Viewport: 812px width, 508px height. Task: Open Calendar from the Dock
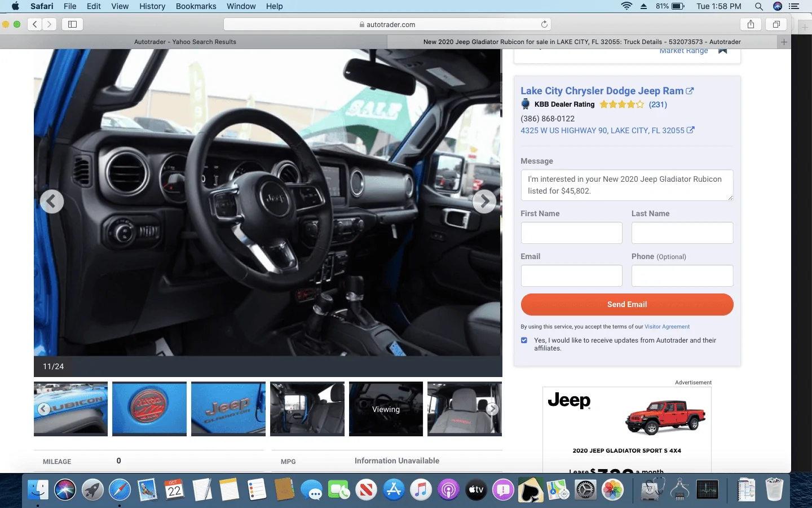point(175,489)
